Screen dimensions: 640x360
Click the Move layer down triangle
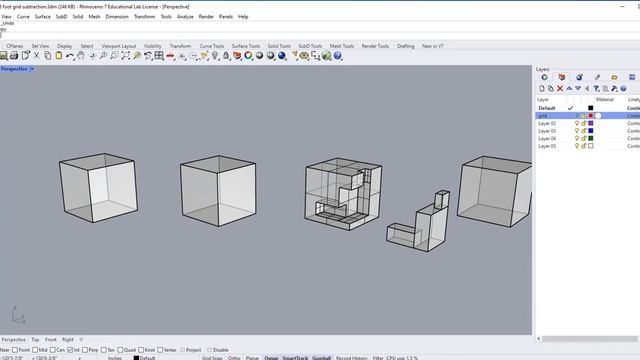(x=578, y=89)
